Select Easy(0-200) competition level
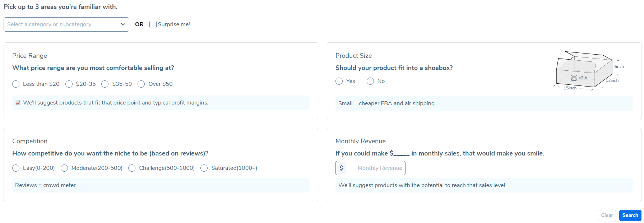 [x=16, y=168]
